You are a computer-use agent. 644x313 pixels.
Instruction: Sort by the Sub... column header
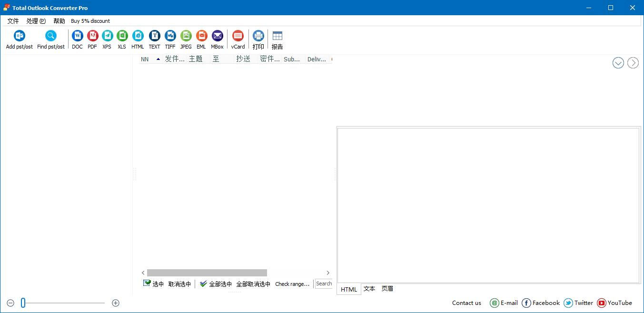click(294, 59)
